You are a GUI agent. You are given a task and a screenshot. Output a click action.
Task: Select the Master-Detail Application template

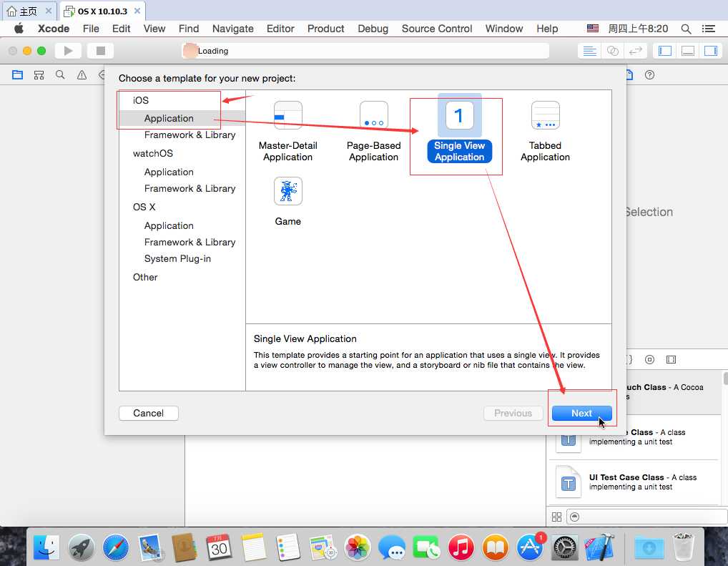(x=288, y=132)
